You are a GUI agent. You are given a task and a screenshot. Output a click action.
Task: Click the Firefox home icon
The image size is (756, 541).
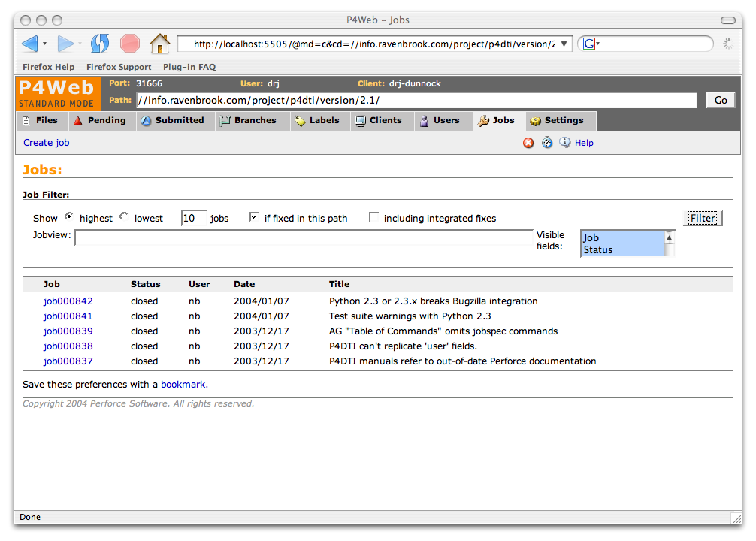160,44
